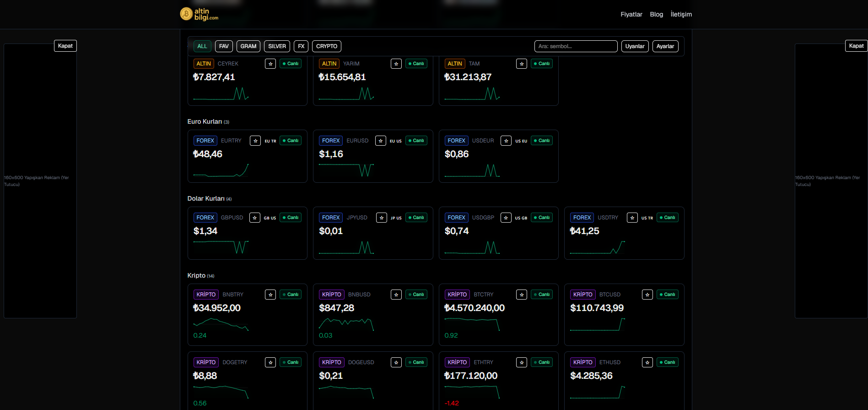Image resolution: width=868 pixels, height=410 pixels.
Task: Open the BNBUSD price sparkline chart
Action: (346, 324)
